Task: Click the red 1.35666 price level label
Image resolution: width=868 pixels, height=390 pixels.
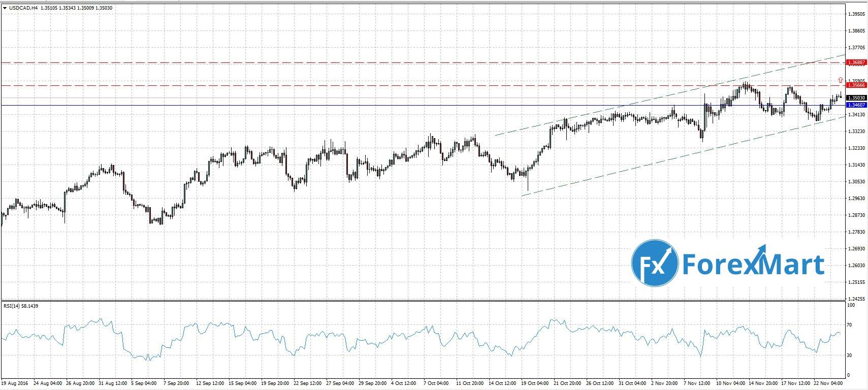Action: pos(857,85)
